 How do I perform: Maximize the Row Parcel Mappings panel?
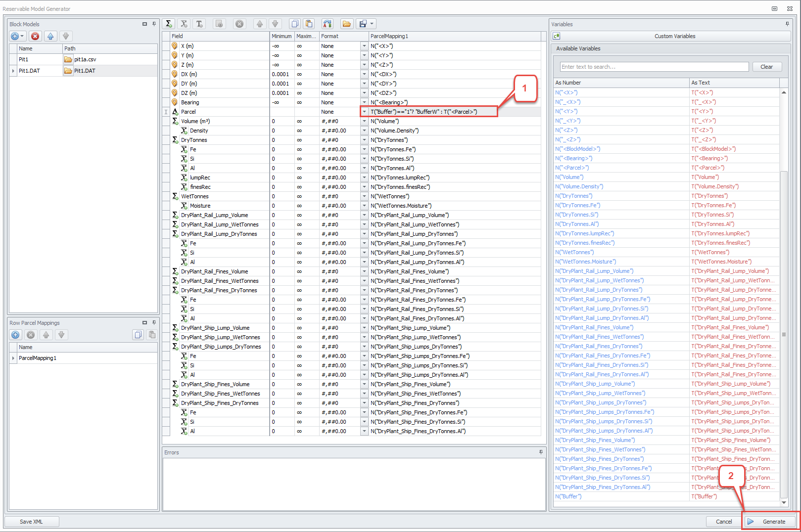(x=144, y=323)
